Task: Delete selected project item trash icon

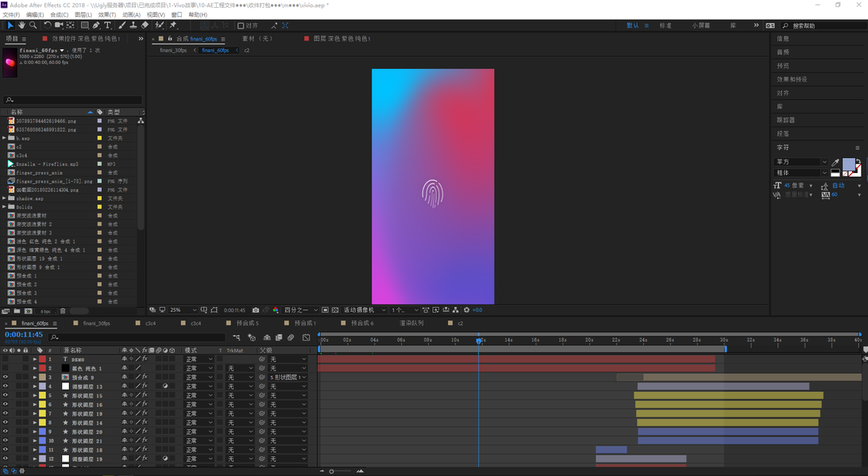Action: tap(63, 311)
